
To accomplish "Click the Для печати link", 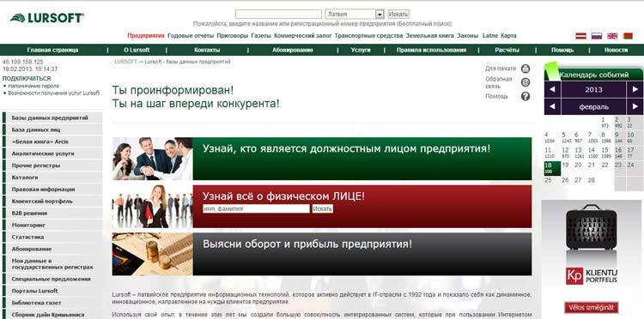I will 501,69.
